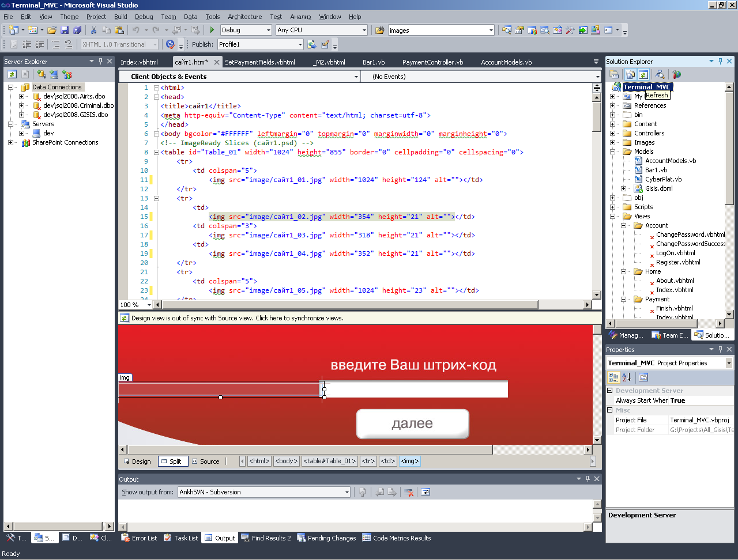Screen dimensions: 738x560
Task: Save the current file with the diskette icon
Action: (x=65, y=30)
